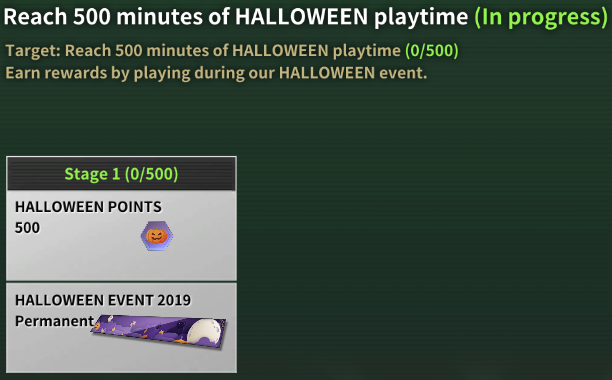Select the purple Halloween banner thumbnail
612x380 pixels.
point(158,331)
